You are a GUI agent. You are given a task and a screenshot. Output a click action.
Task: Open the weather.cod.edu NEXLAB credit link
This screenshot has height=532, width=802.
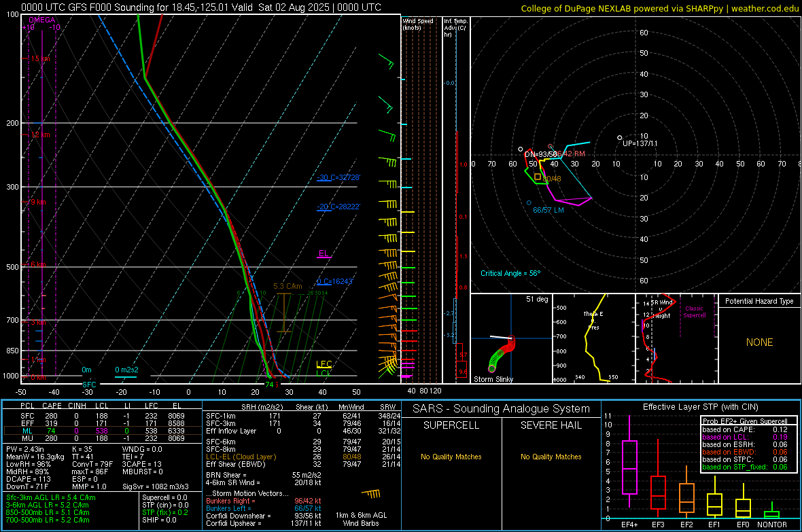[659, 8]
